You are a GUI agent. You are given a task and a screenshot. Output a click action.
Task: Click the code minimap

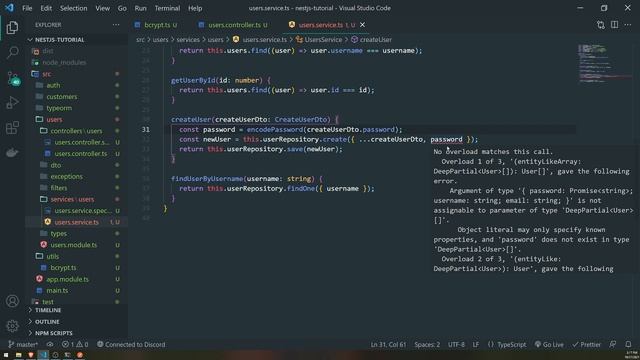point(605,63)
